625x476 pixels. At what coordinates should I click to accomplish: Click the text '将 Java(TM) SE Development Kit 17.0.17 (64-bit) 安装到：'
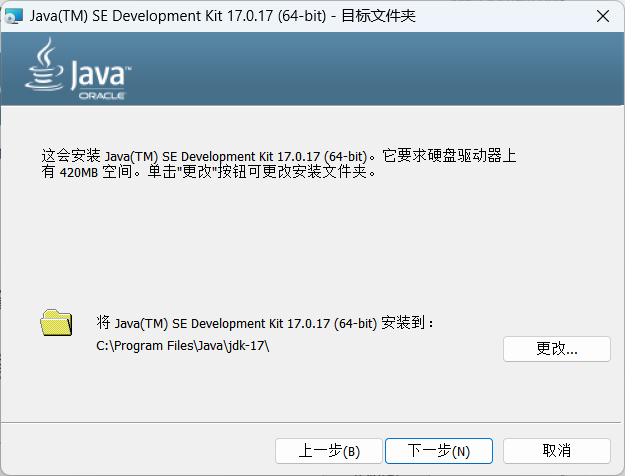click(265, 323)
